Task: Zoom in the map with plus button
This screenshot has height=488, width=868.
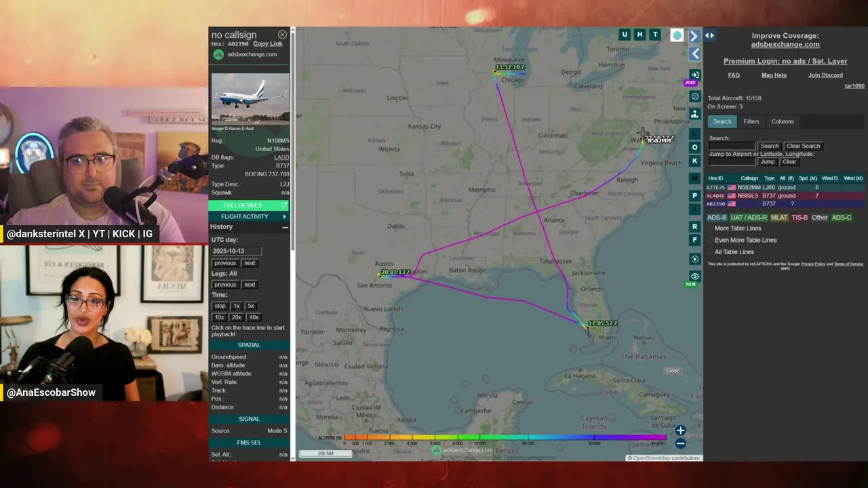Action: click(x=680, y=430)
